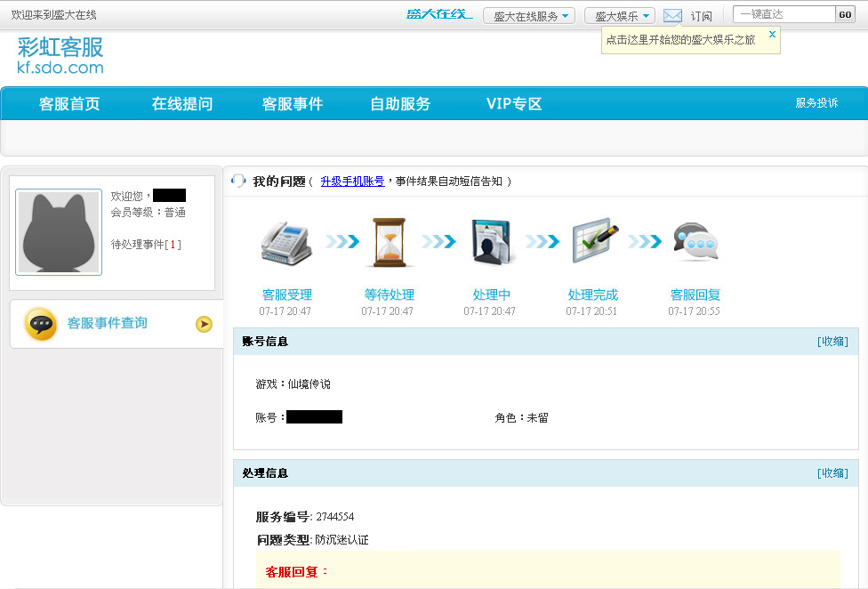Image resolution: width=868 pixels, height=589 pixels.
Task: Click the 升级手机账号 link
Action: [352, 181]
